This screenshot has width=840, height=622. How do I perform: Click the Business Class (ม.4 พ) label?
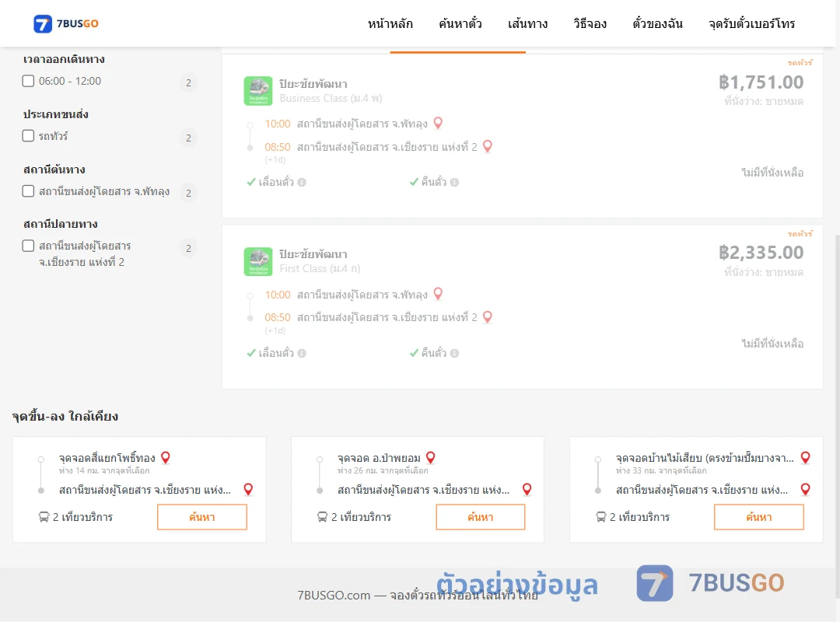pyautogui.click(x=331, y=99)
